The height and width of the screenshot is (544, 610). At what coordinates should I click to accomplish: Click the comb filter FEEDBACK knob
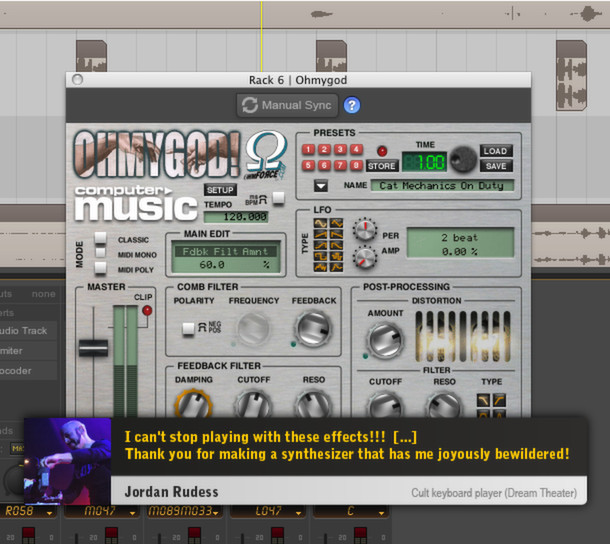314,328
